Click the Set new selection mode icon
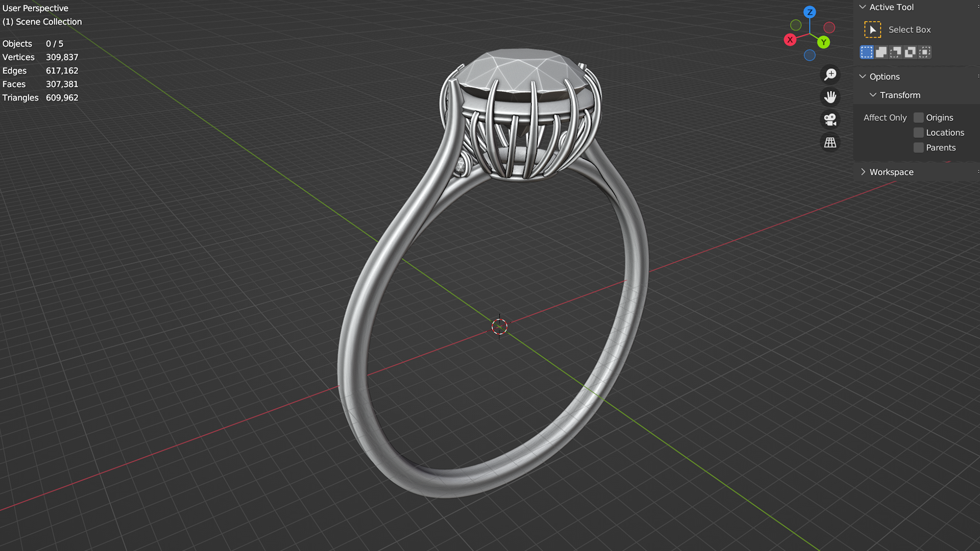This screenshot has width=980, height=551. (x=867, y=52)
